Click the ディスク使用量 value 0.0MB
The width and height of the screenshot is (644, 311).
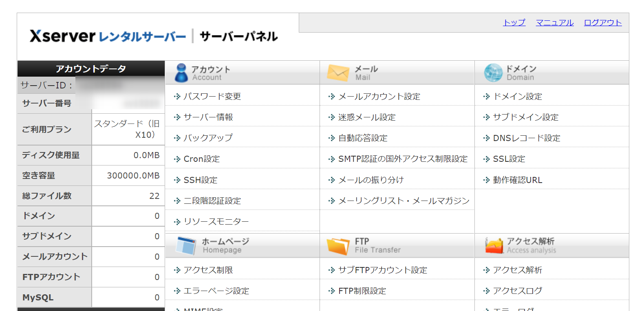pyautogui.click(x=147, y=155)
